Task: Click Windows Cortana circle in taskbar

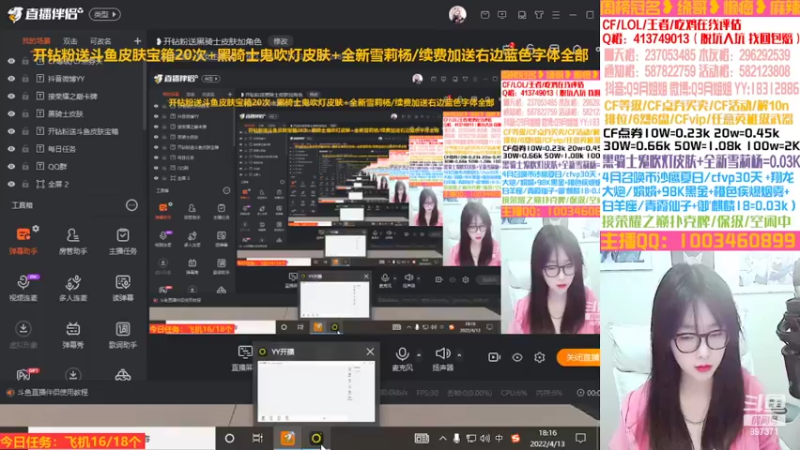Action: (x=230, y=438)
